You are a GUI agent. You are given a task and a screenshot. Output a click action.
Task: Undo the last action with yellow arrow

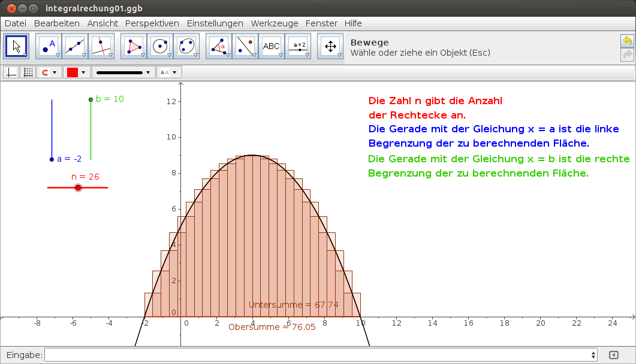pos(626,40)
